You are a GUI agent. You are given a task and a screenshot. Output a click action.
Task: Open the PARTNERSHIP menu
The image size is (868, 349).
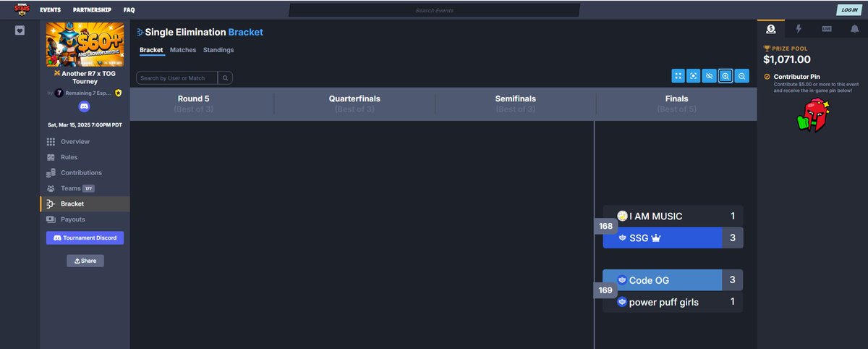click(92, 10)
